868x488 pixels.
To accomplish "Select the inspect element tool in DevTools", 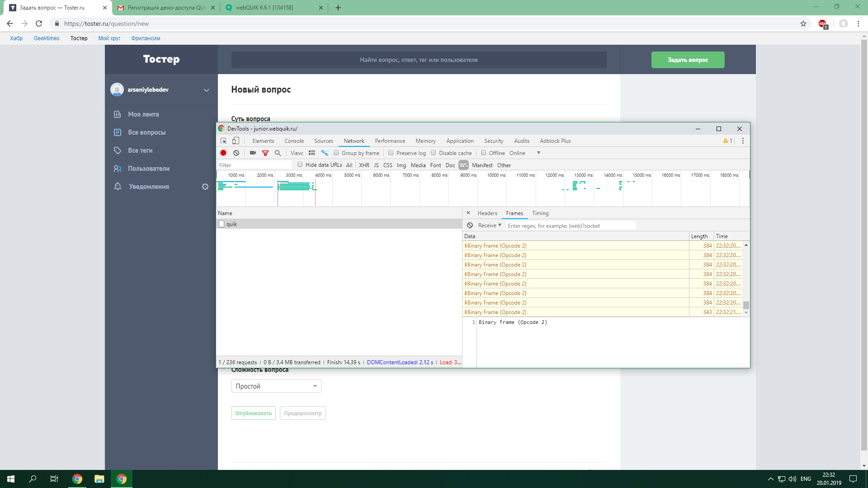I will point(223,141).
